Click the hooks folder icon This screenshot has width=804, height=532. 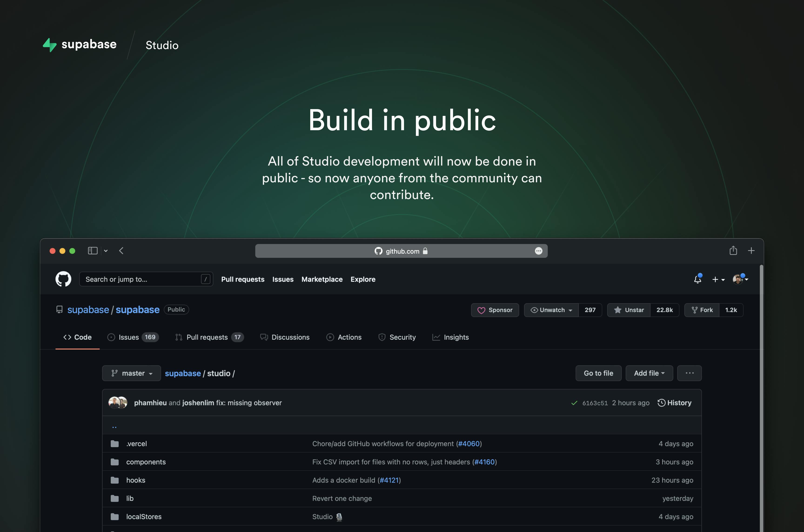115,480
